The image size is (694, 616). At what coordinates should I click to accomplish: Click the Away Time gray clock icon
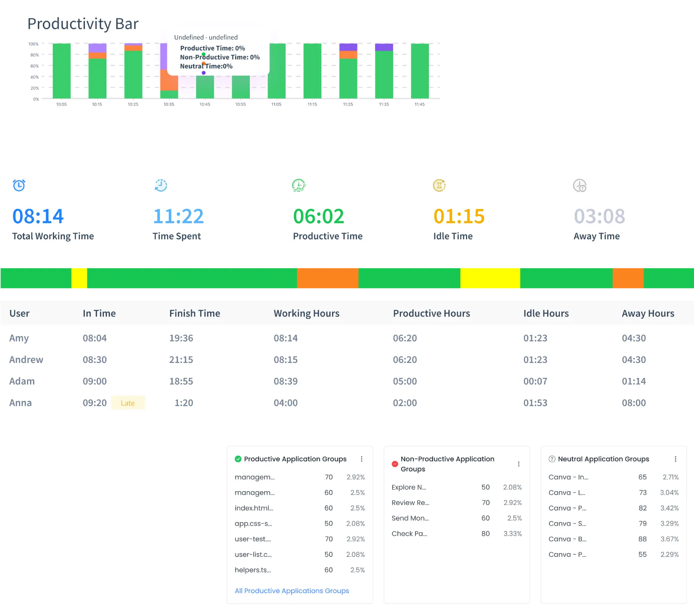[x=579, y=186]
